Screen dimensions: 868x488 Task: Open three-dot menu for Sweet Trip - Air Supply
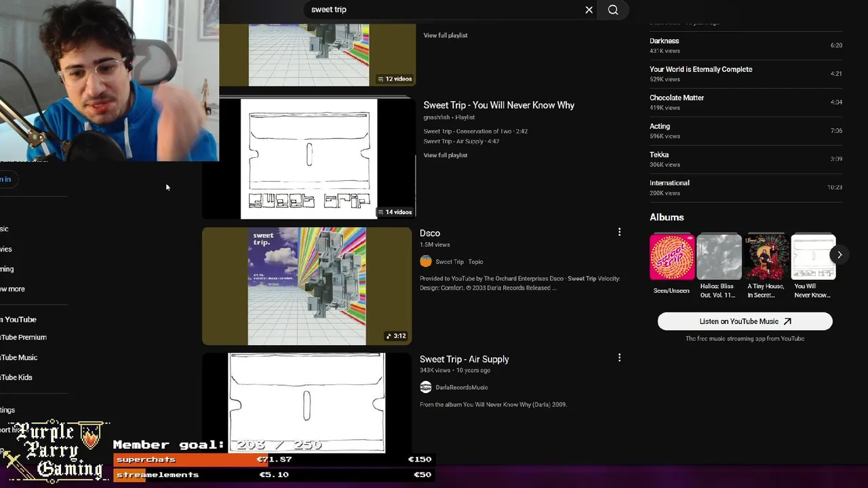coord(619,357)
